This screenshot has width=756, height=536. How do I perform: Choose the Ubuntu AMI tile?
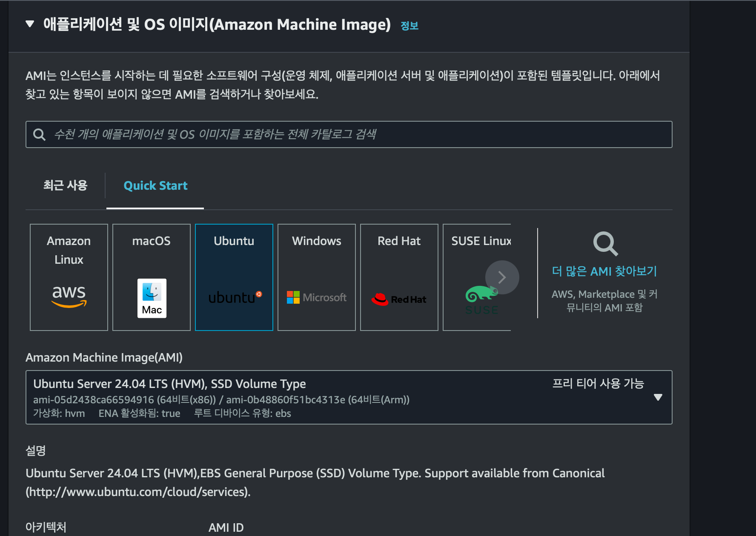pos(234,277)
